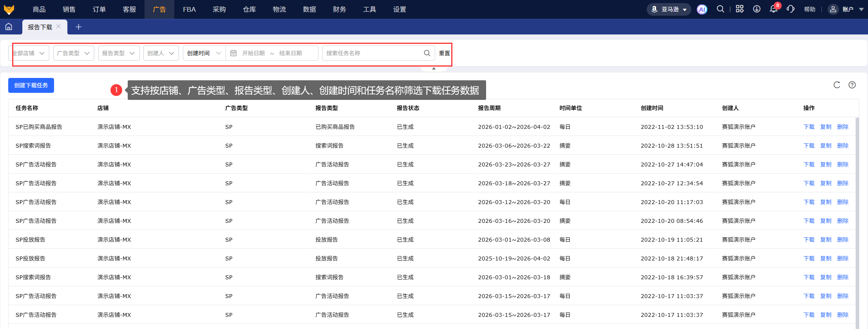Image resolution: width=868 pixels, height=329 pixels.
Task: Close the 报告下载 tab
Action: click(58, 26)
